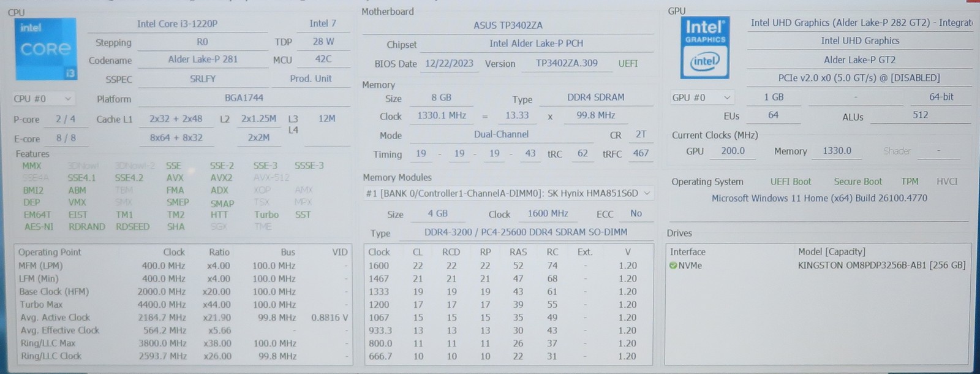The image size is (980, 374).
Task: Click the L3 cache value 12M
Action: [326, 118]
